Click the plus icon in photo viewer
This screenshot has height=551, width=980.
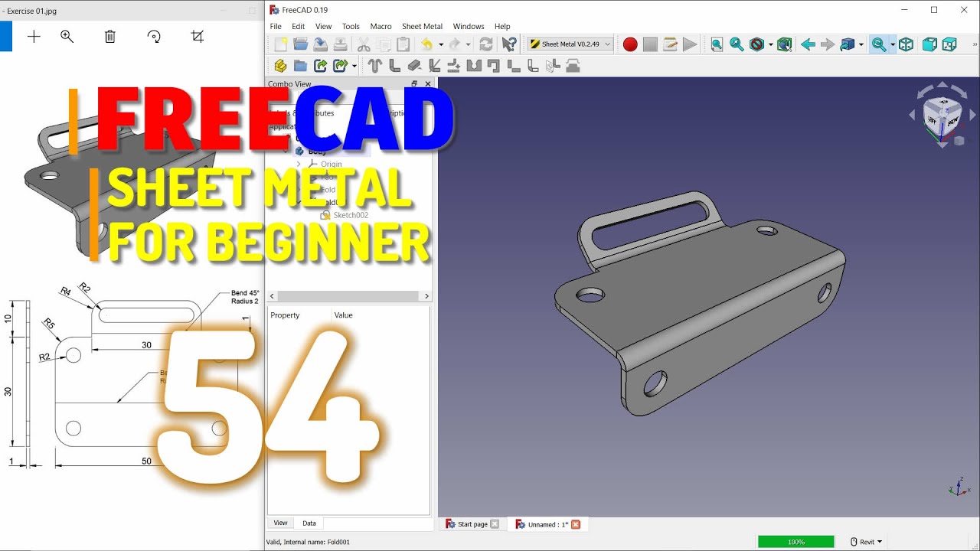point(34,37)
